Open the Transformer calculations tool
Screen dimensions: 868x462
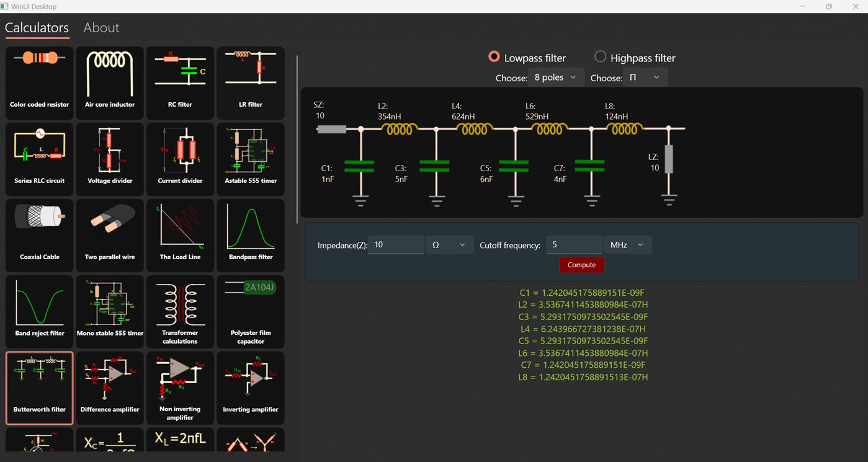pyautogui.click(x=180, y=311)
